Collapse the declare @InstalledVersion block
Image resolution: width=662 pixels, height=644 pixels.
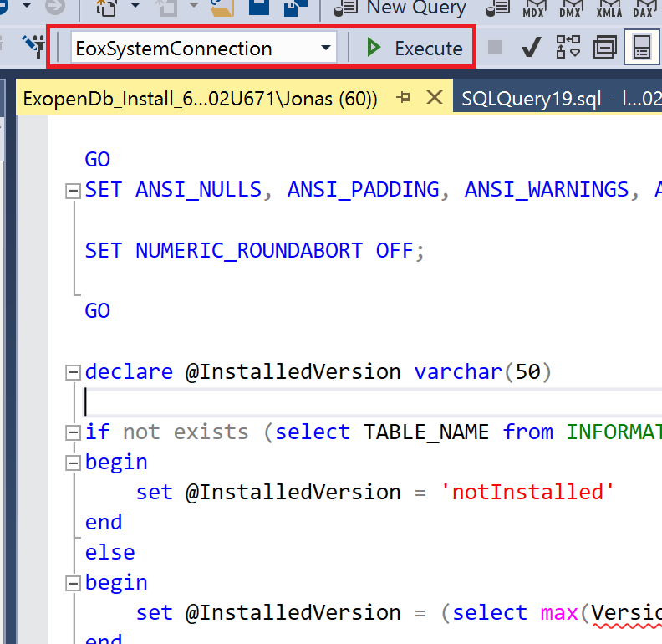coord(73,372)
